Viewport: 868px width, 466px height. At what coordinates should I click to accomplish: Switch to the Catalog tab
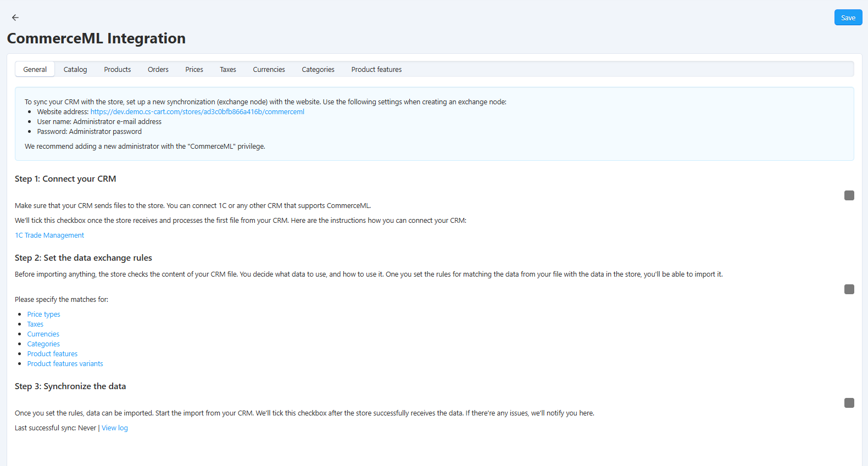(75, 70)
